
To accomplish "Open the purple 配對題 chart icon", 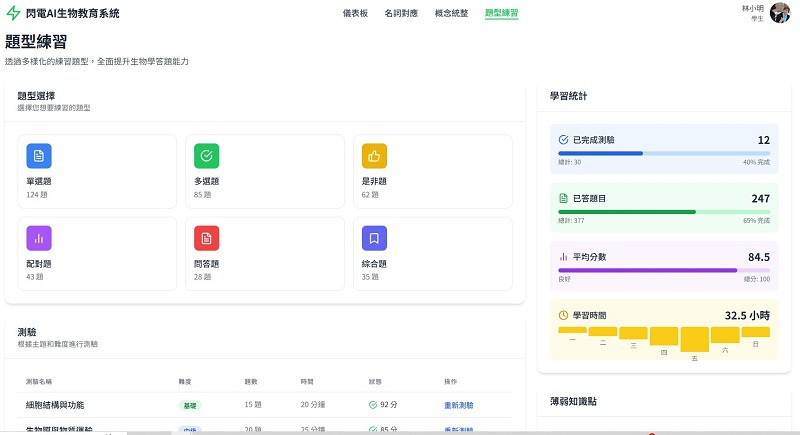I will click(x=39, y=238).
